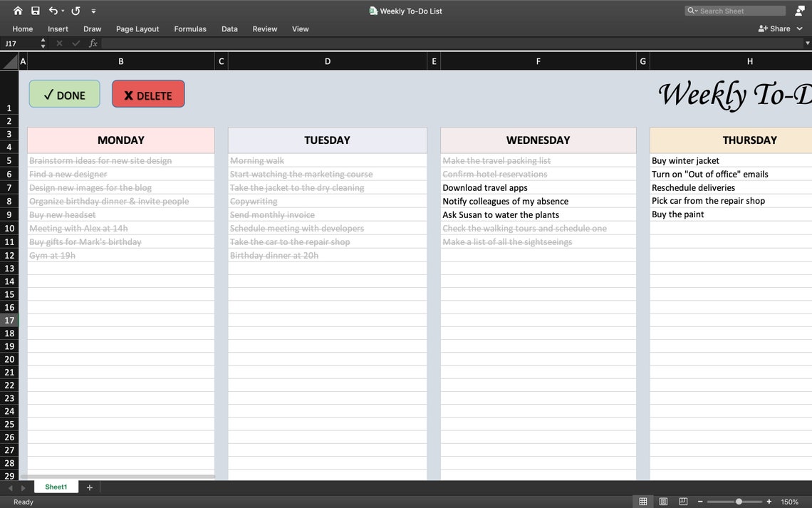Expand the Share dropdown chevron
This screenshot has height=508, width=812.
pos(800,28)
